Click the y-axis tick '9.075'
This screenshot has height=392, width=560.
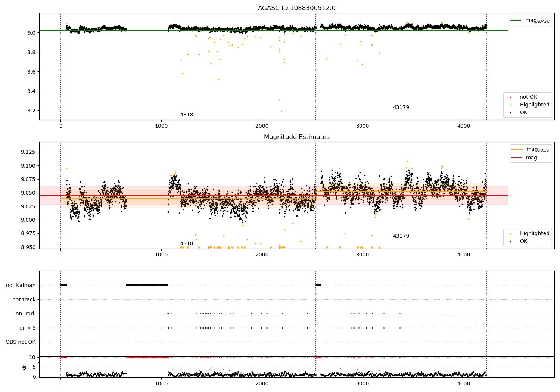(28, 179)
